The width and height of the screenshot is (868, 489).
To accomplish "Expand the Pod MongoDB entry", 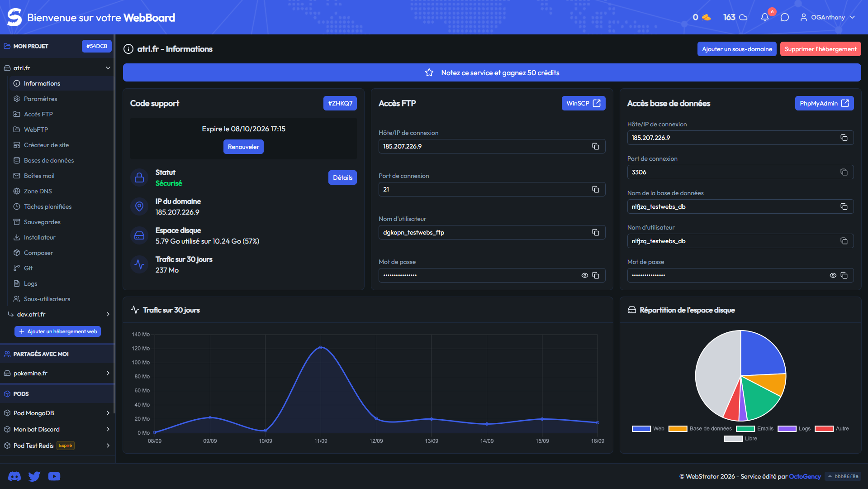I will point(108,413).
